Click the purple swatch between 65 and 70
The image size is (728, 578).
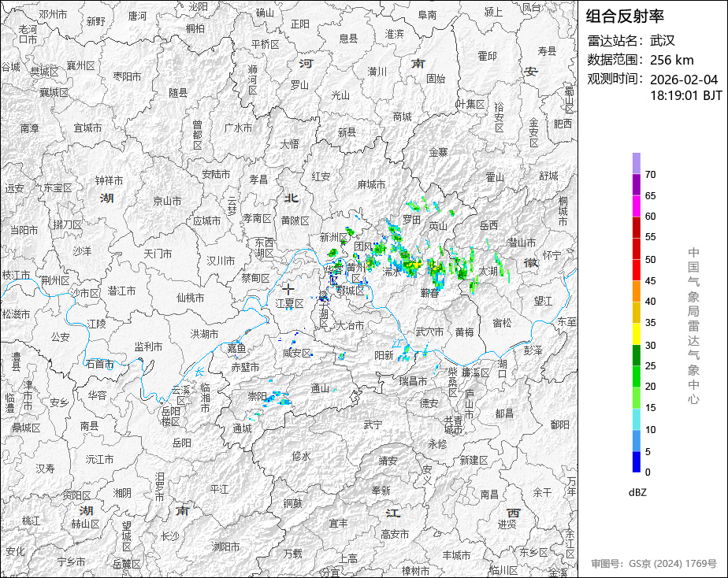[637, 184]
